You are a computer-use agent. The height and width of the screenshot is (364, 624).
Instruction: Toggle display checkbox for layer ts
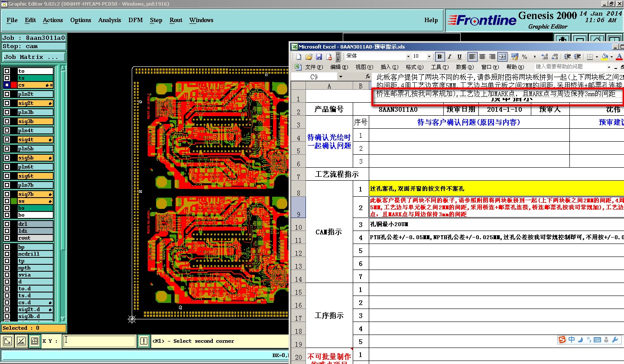(x=7, y=78)
